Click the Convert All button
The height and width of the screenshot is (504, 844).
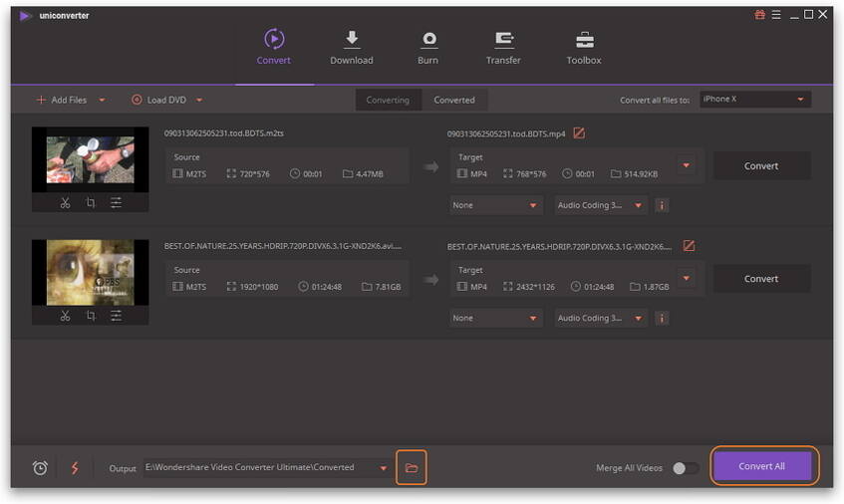coord(761,466)
